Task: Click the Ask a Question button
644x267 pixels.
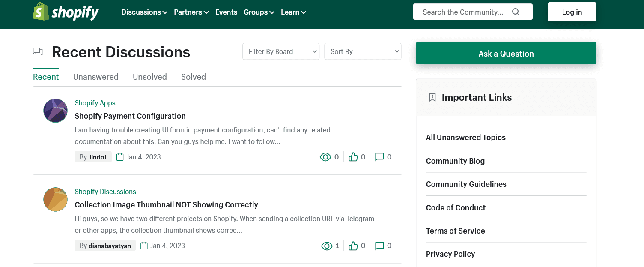Action: [506, 54]
